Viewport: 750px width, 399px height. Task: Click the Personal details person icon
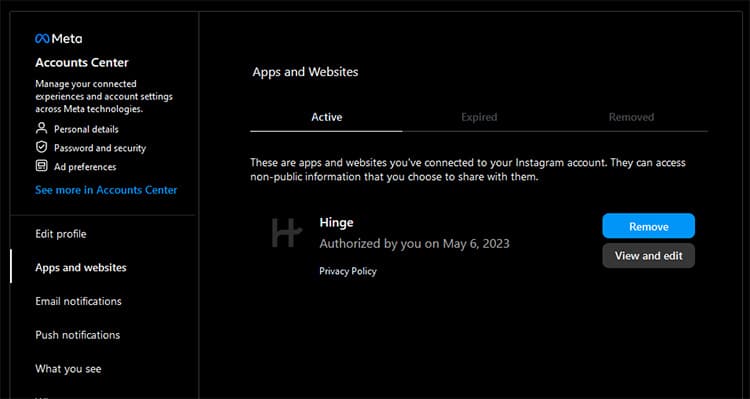tap(42, 129)
